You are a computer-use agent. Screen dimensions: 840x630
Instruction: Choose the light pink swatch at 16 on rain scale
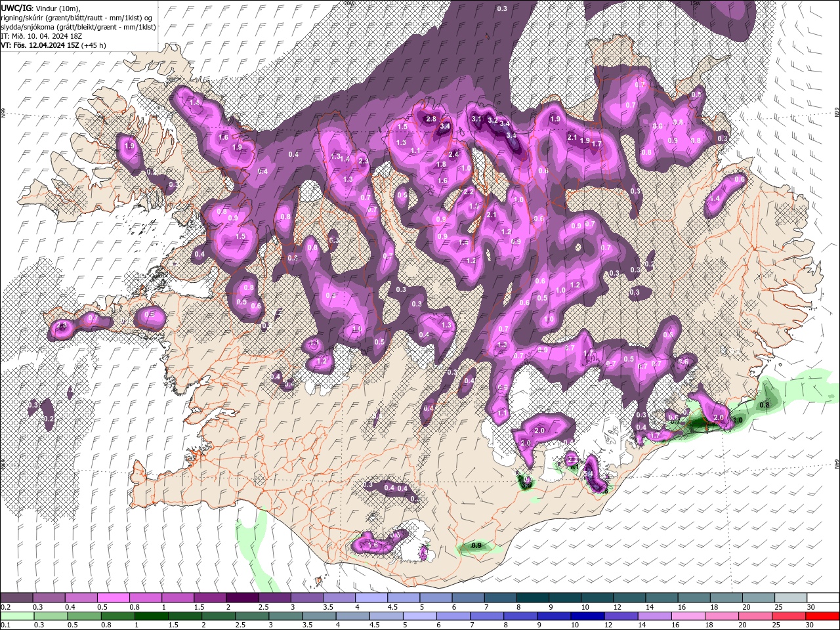coord(689,616)
